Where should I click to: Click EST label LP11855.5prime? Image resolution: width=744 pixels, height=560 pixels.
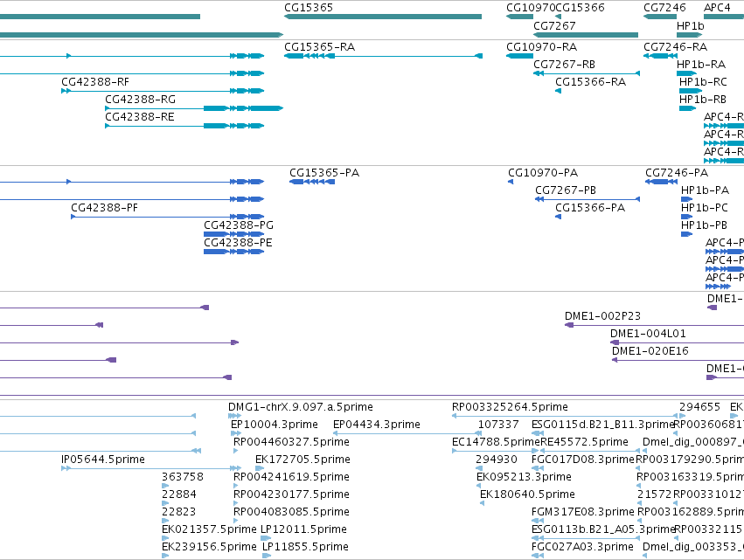click(x=306, y=547)
